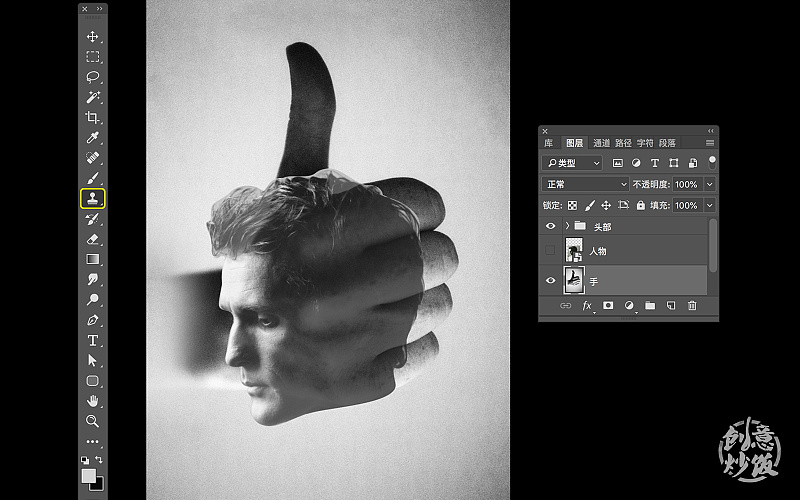Hide the 头部 group layer
Viewport: 800px width, 500px height.
550,227
